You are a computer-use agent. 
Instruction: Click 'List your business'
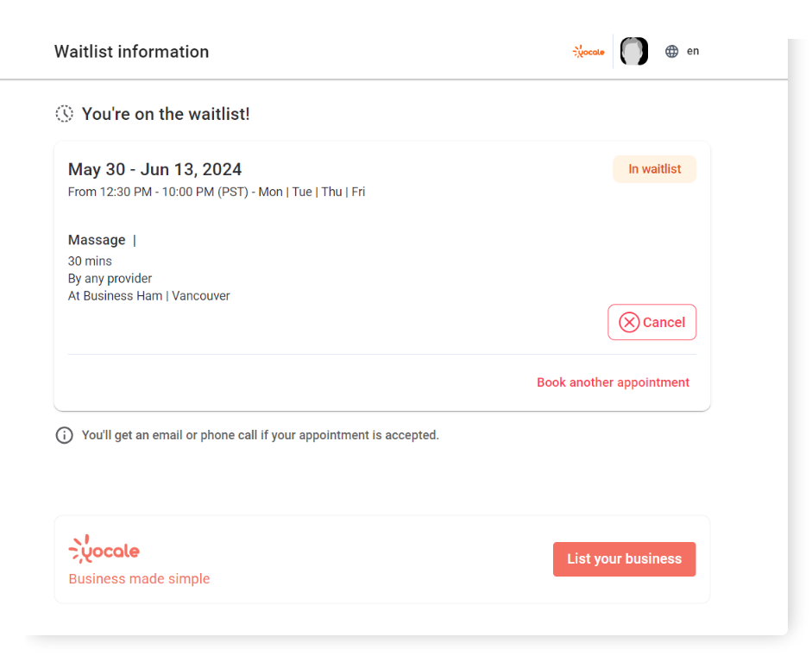point(624,558)
